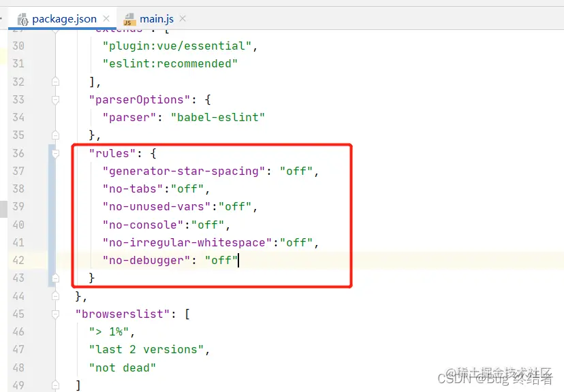Click the "no-console" key
The image size is (564, 392).
(143, 225)
